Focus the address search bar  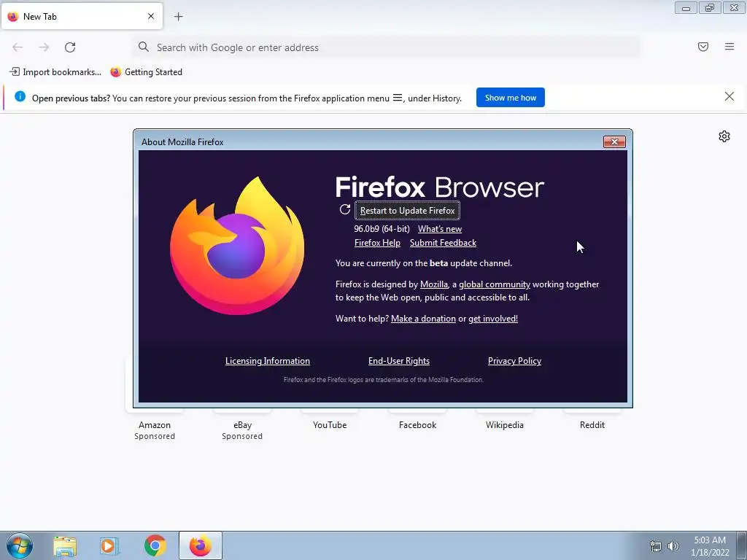coord(387,47)
